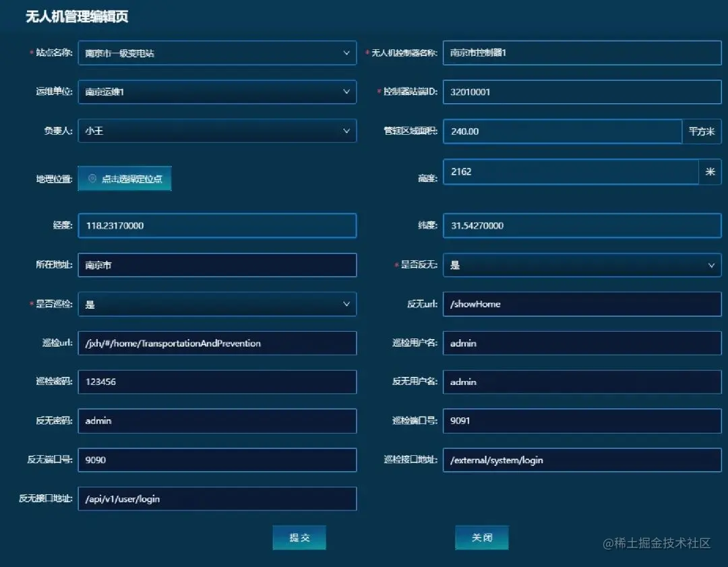The width and height of the screenshot is (728, 567).
Task: Click the 巡检接口地址 label
Action: tap(411, 459)
